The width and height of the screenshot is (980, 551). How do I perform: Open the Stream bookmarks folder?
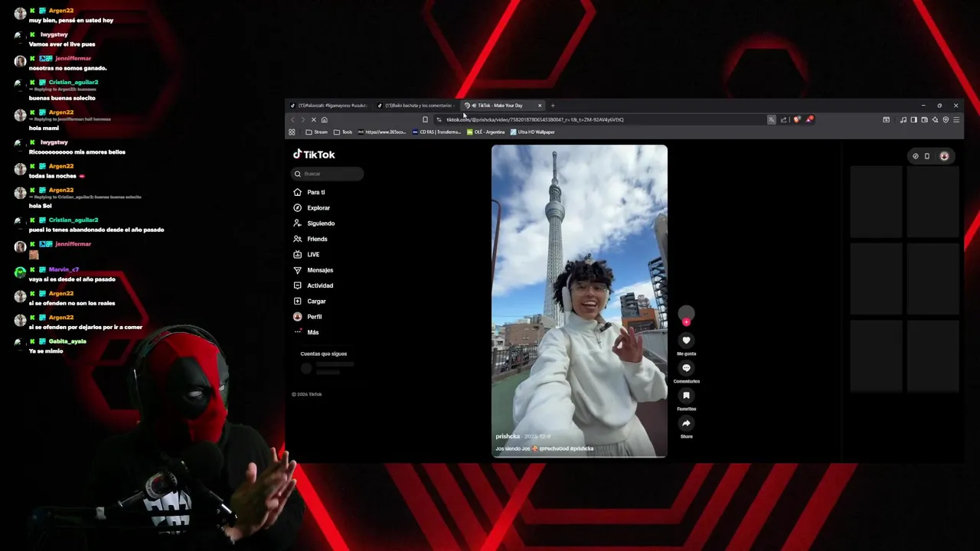tap(316, 132)
